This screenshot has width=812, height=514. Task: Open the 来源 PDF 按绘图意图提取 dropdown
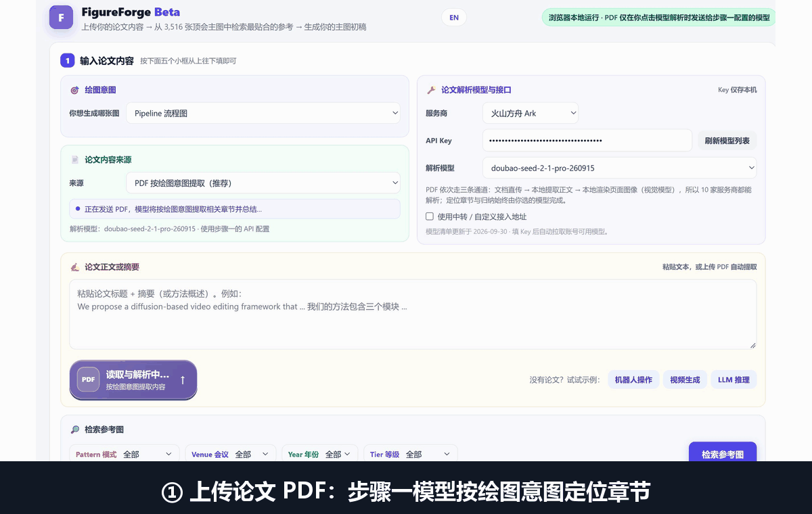click(263, 183)
